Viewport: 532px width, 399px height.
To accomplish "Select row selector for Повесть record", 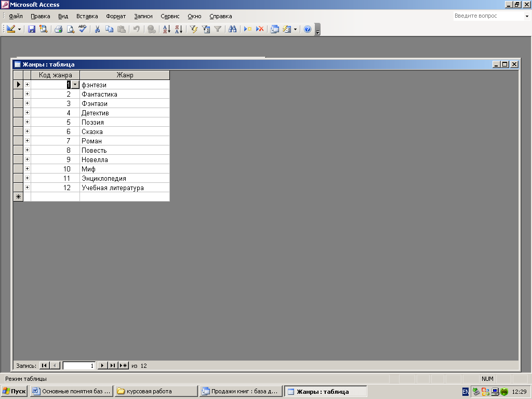I will tap(18, 150).
